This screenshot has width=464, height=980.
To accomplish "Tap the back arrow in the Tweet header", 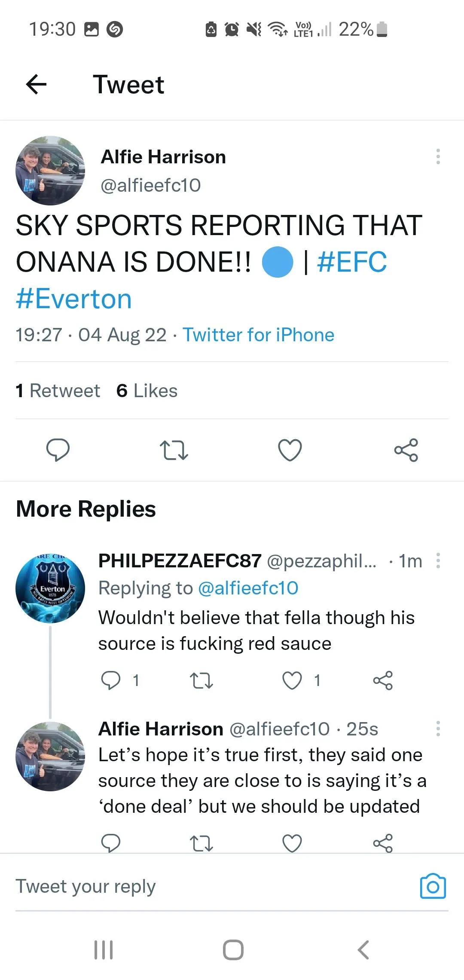I will pyautogui.click(x=37, y=84).
